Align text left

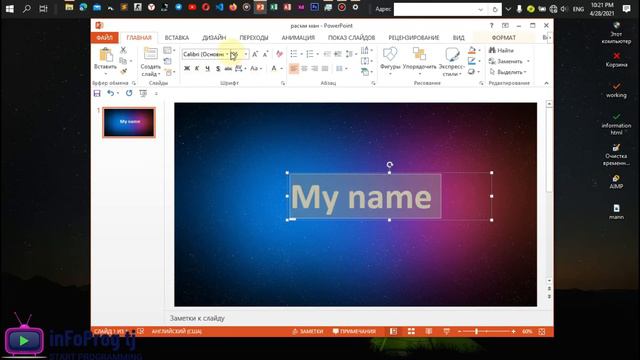point(294,69)
